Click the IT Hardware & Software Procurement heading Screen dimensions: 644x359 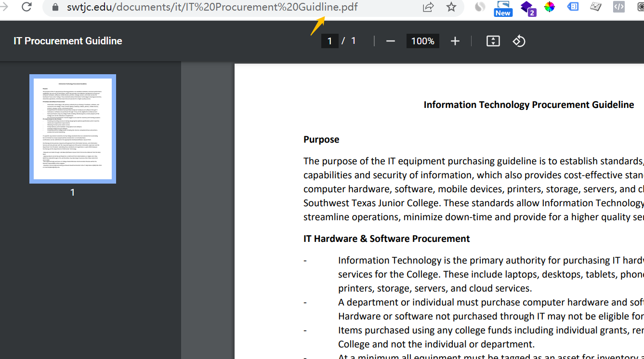[x=387, y=239]
